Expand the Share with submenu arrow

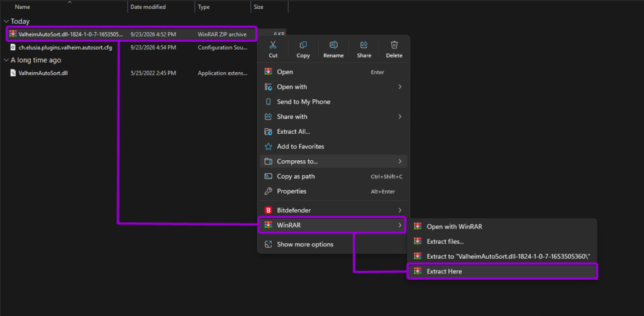pos(400,117)
